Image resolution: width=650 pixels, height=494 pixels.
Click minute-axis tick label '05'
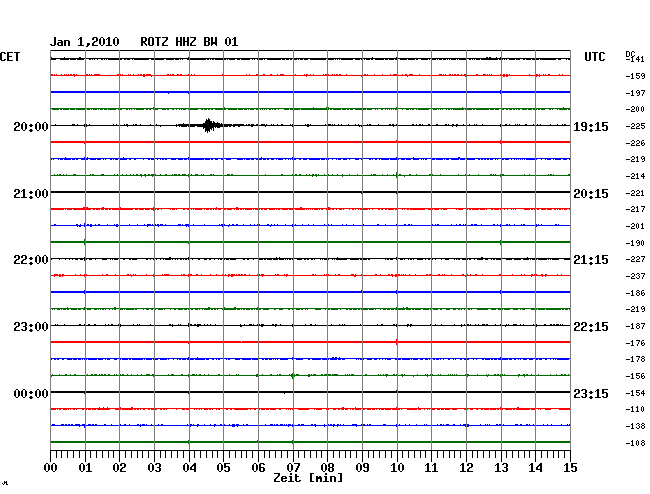[223, 467]
